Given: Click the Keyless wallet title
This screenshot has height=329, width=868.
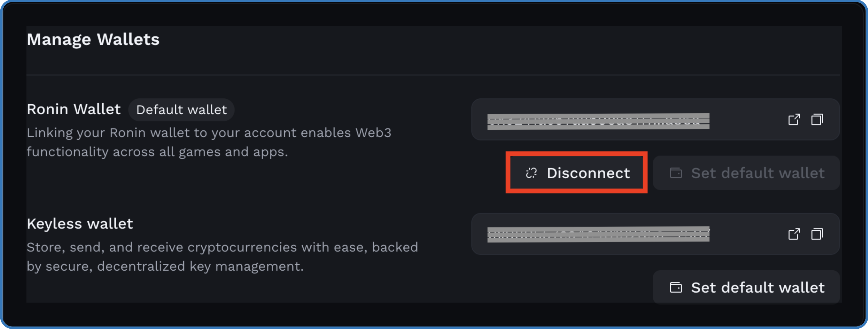Looking at the screenshot, I should click(x=80, y=224).
